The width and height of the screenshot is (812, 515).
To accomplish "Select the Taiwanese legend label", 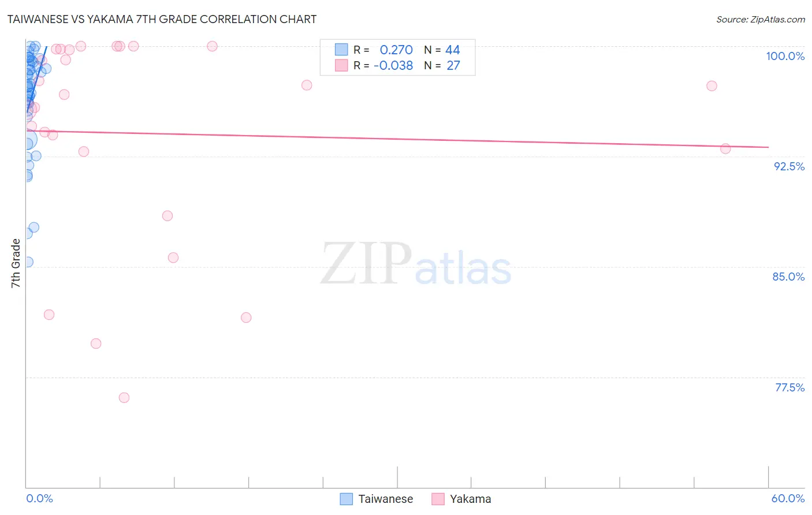I will [386, 499].
